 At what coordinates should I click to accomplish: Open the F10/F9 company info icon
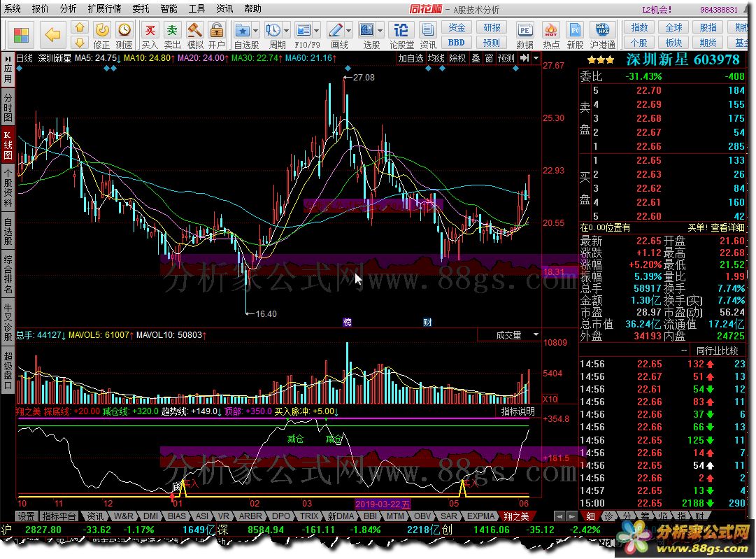coord(304,30)
